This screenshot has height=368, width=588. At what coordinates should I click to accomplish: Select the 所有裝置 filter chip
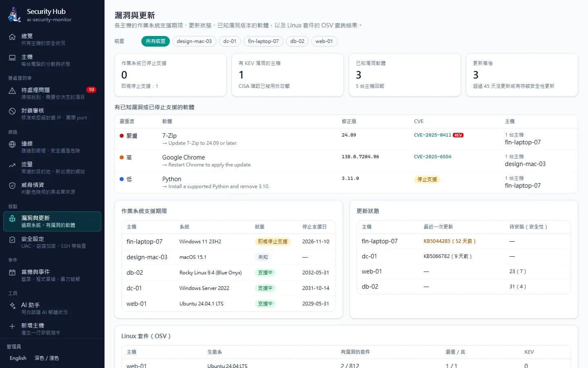coord(156,41)
